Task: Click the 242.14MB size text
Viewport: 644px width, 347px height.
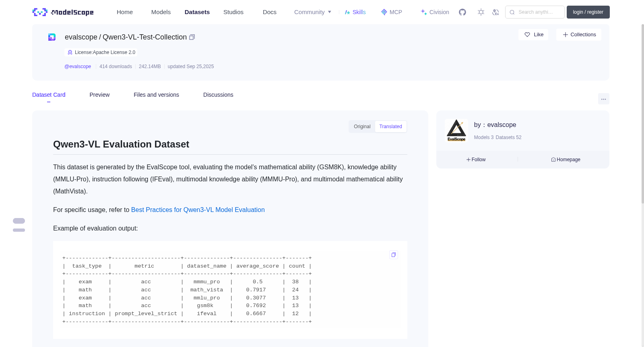Action: [150, 66]
